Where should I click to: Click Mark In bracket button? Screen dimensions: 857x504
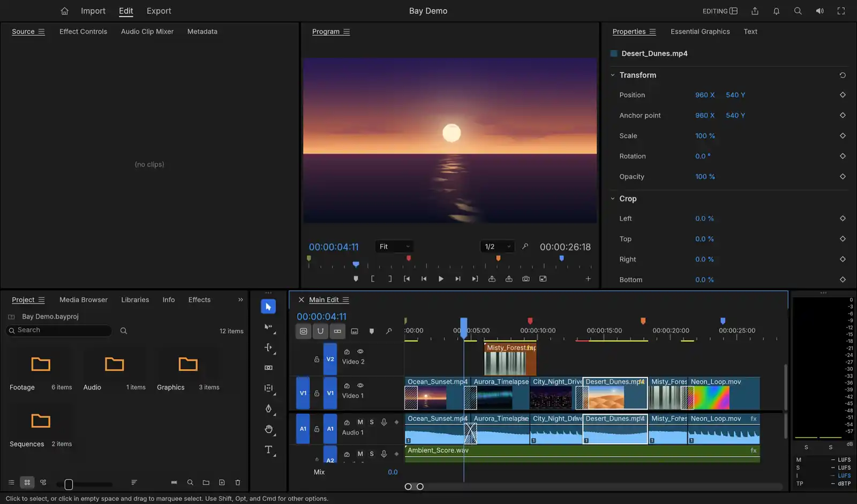[x=373, y=279]
